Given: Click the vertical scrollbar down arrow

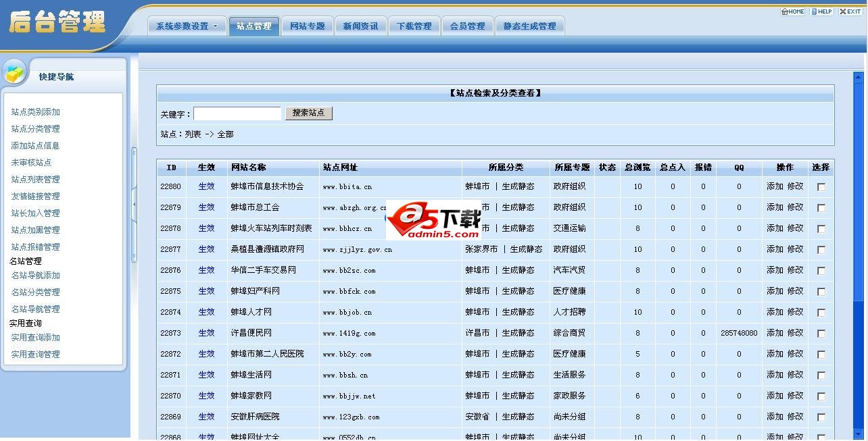Looking at the screenshot, I should 859,434.
